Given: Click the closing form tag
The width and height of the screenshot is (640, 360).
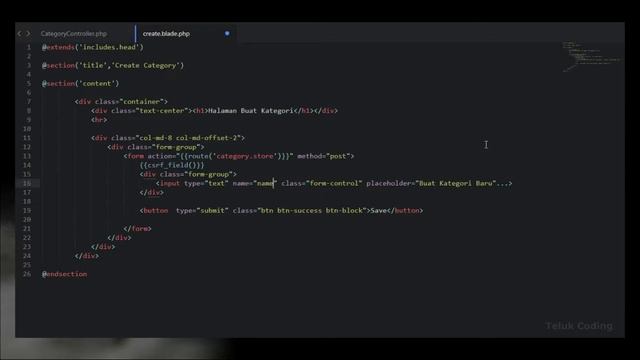Looking at the screenshot, I should [138, 229].
